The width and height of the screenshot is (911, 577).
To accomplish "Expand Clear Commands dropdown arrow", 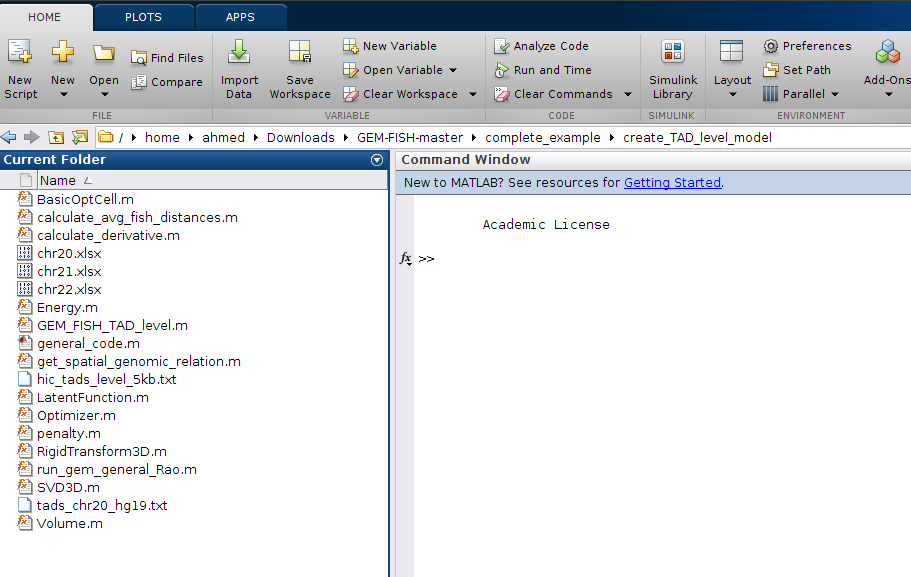I will (628, 94).
